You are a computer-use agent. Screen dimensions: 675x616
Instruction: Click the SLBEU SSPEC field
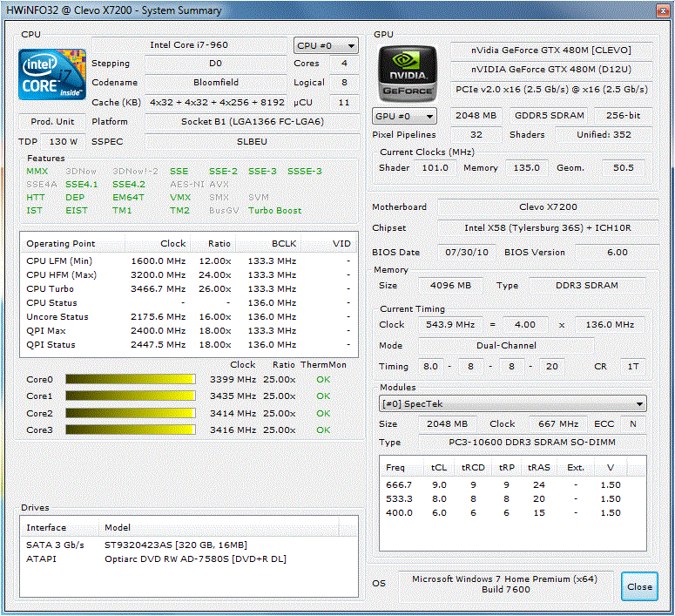(x=253, y=141)
